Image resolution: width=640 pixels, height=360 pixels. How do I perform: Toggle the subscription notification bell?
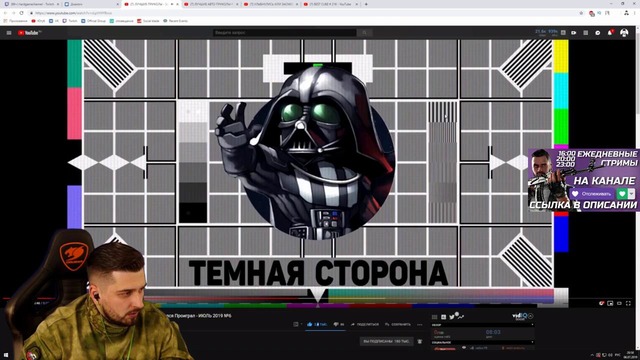click(x=420, y=341)
